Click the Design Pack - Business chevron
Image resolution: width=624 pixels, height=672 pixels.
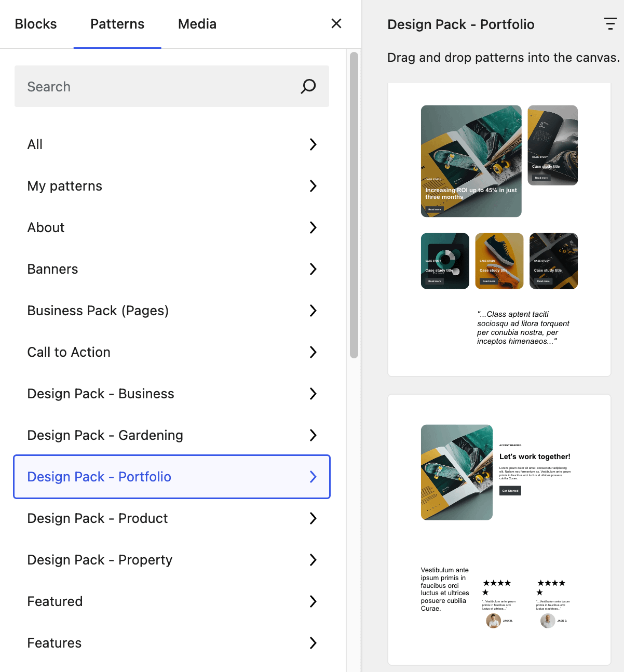[313, 394]
